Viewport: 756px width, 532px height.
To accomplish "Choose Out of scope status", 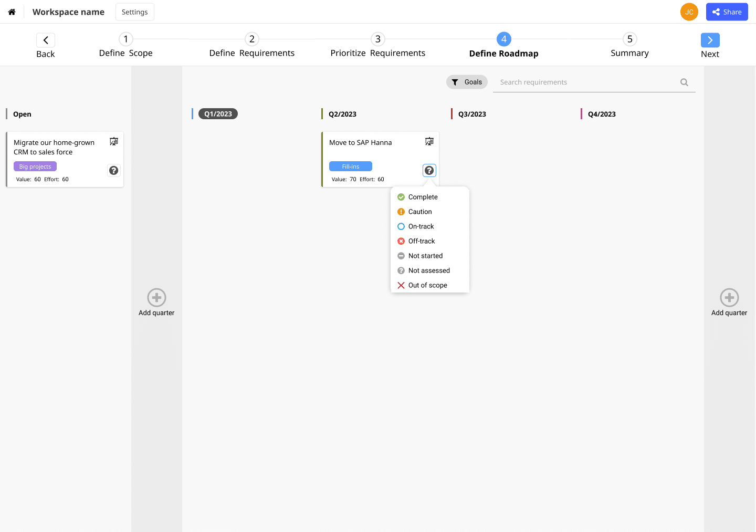I will tap(427, 285).
